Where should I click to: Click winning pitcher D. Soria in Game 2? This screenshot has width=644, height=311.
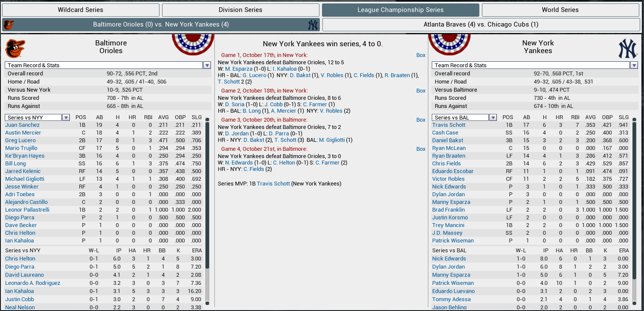[235, 104]
